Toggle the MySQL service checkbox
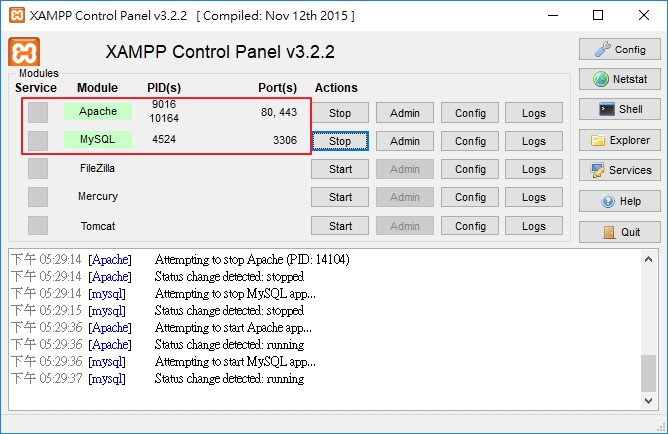 [x=38, y=141]
